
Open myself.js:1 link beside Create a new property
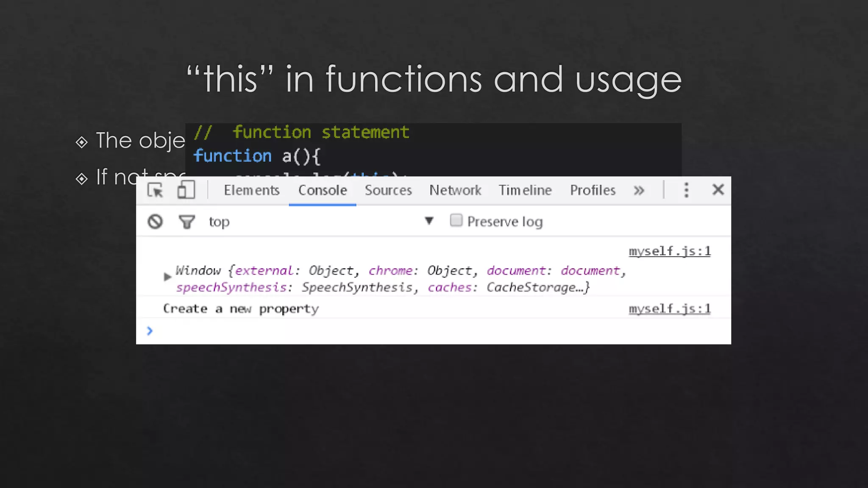(x=669, y=309)
